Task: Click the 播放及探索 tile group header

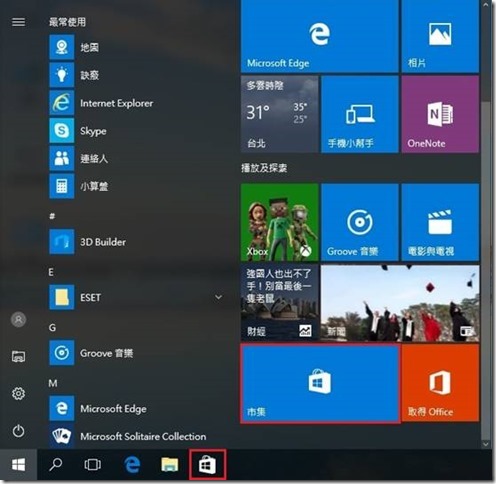Action: click(x=264, y=168)
